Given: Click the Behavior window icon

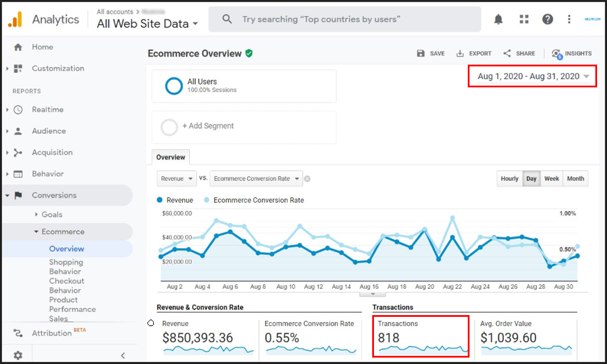Looking at the screenshot, I should pyautogui.click(x=18, y=174).
